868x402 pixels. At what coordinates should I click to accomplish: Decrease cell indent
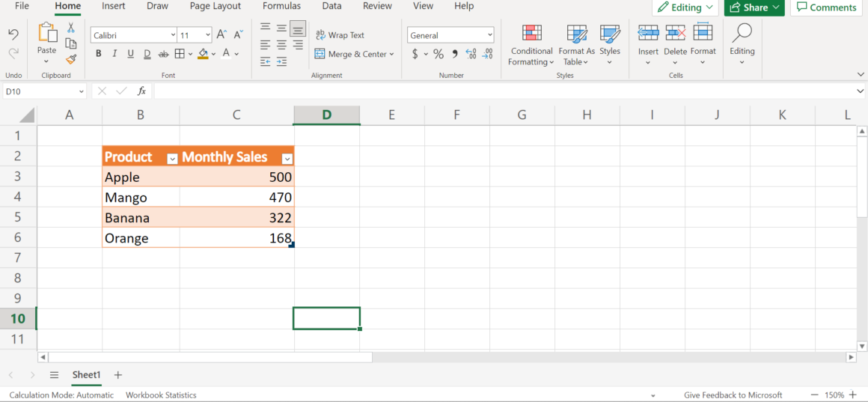266,61
